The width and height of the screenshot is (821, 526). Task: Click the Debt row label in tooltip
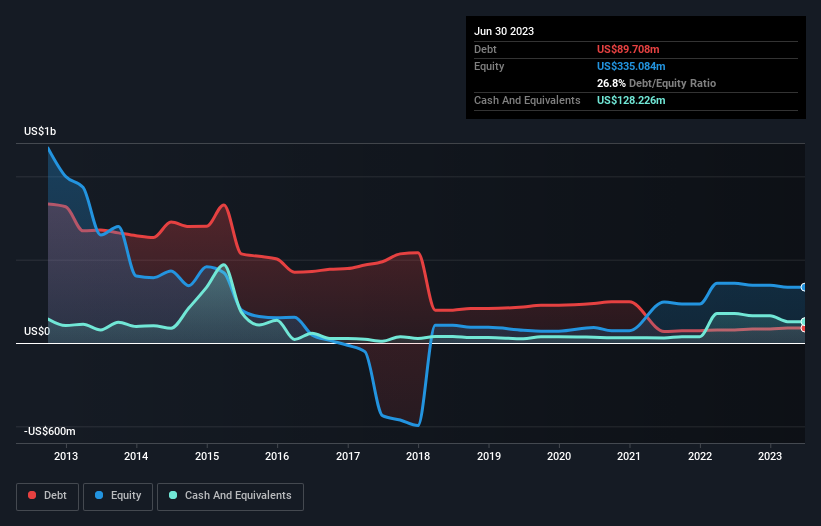pyautogui.click(x=485, y=49)
